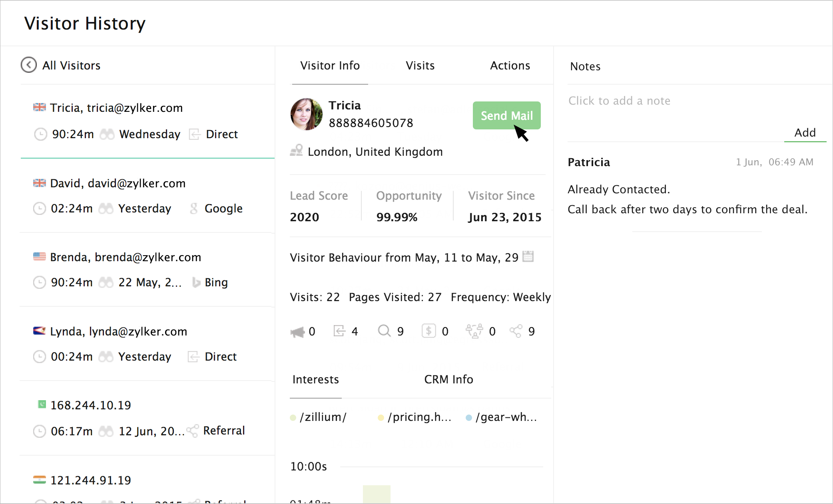Select the 168.244.10.19 visitor entry
The height and width of the screenshot is (504, 833).
[91, 405]
